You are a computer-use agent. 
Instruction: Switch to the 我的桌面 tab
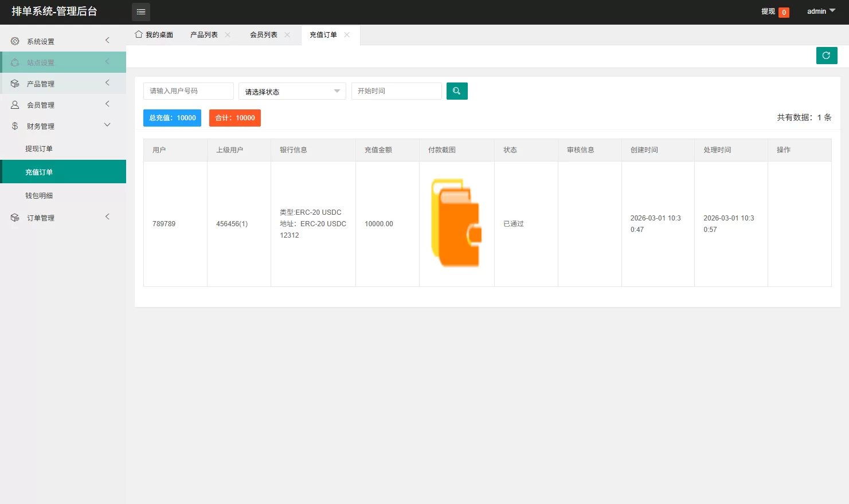click(154, 35)
